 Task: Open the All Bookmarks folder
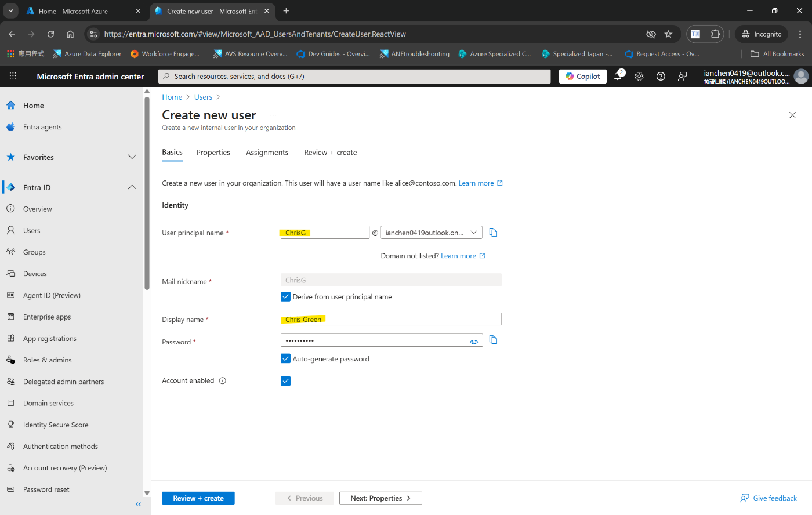point(777,54)
